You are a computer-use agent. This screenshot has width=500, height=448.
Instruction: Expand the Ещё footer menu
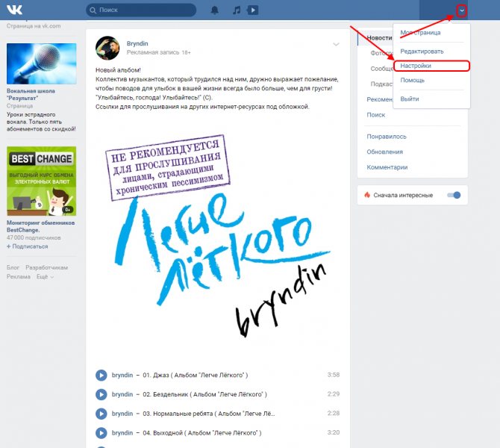click(x=45, y=277)
